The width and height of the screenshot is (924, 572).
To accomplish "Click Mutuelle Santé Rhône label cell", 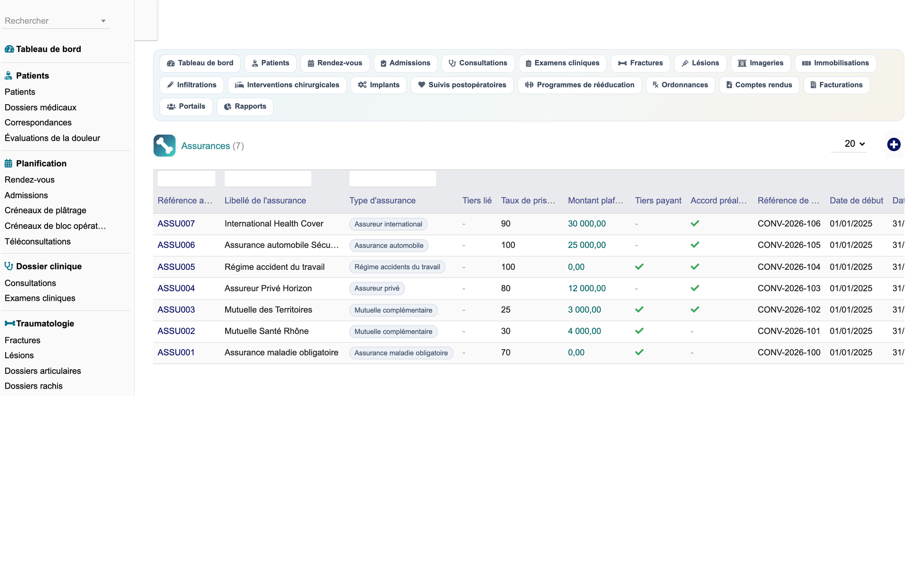I will point(266,331).
